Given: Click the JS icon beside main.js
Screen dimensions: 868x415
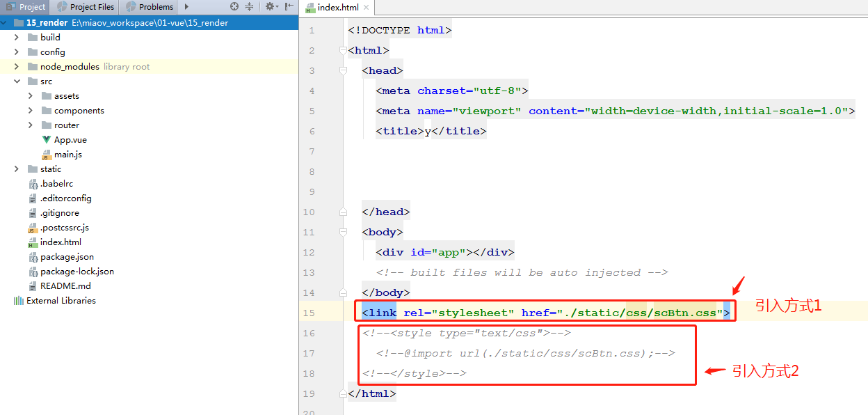Looking at the screenshot, I should pyautogui.click(x=47, y=155).
